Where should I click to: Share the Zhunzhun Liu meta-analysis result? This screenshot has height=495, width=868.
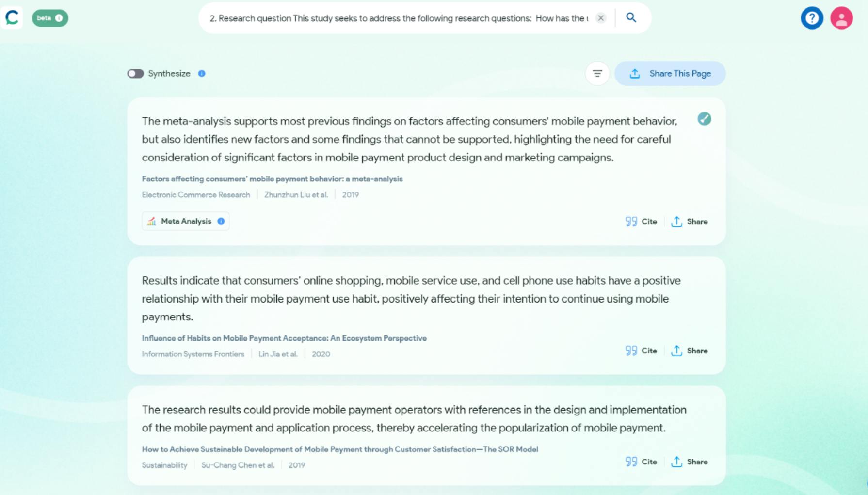click(689, 222)
